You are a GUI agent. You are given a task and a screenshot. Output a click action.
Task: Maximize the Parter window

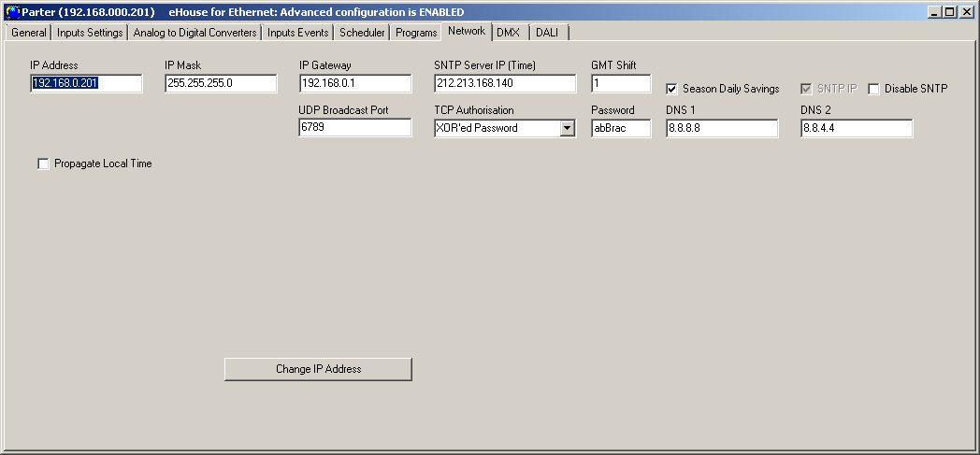(950, 12)
